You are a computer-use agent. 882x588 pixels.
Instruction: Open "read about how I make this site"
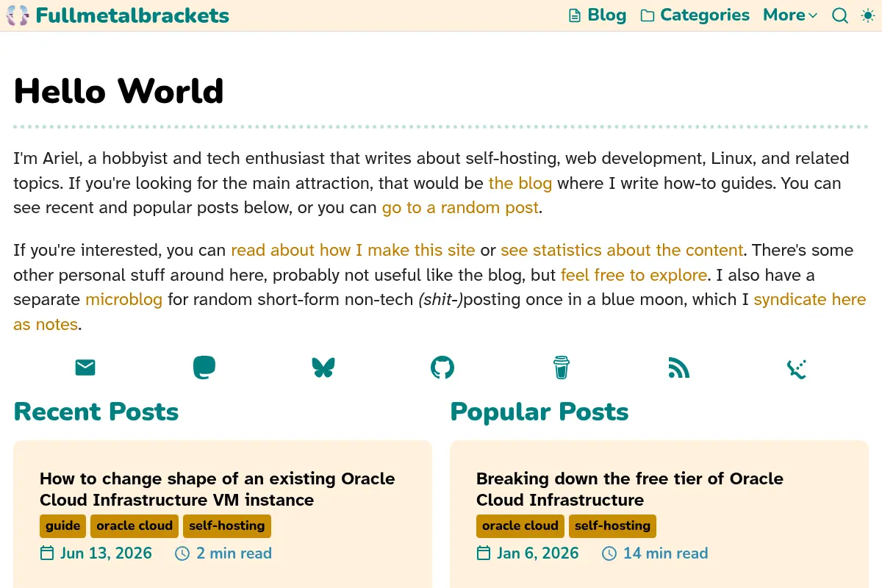[x=353, y=251]
